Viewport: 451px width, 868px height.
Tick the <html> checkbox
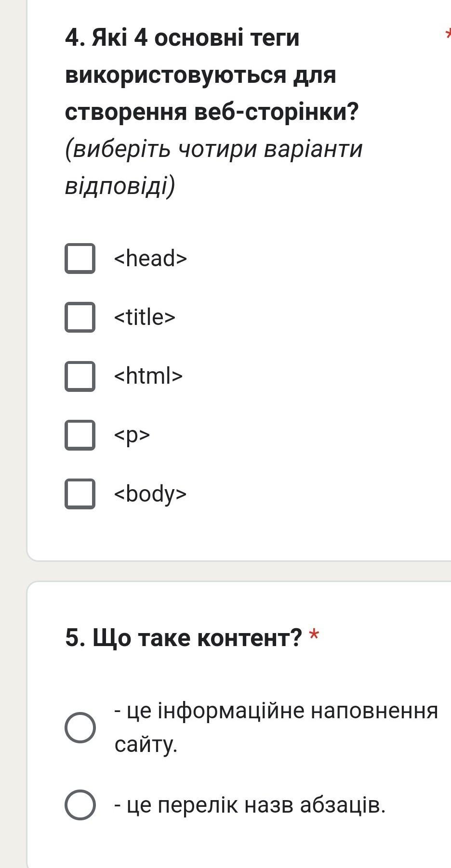click(80, 376)
